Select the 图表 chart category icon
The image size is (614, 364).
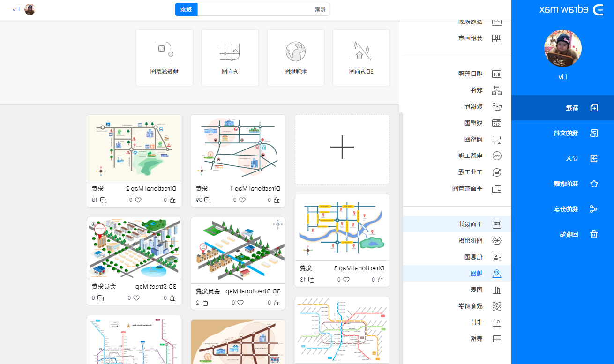click(x=497, y=290)
